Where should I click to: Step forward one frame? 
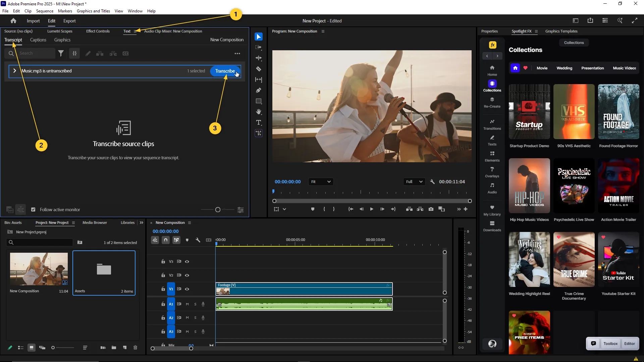[382, 209]
